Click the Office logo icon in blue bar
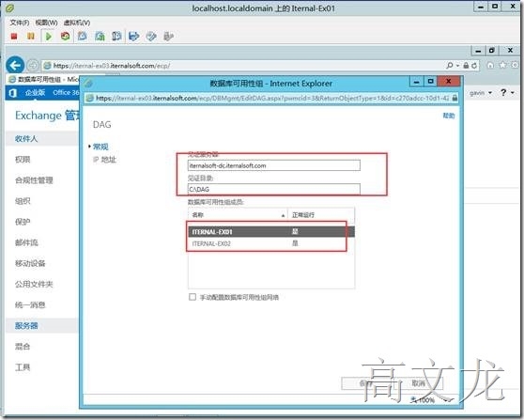 (13, 93)
